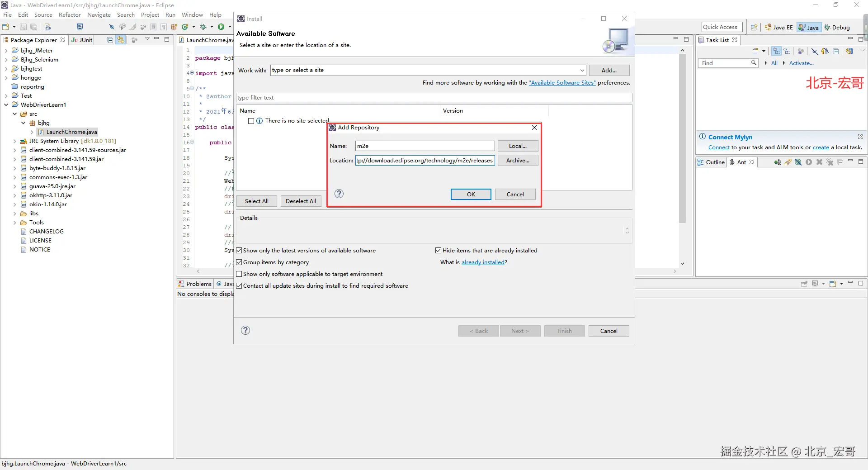Collapse all in Package Explorer

point(110,40)
